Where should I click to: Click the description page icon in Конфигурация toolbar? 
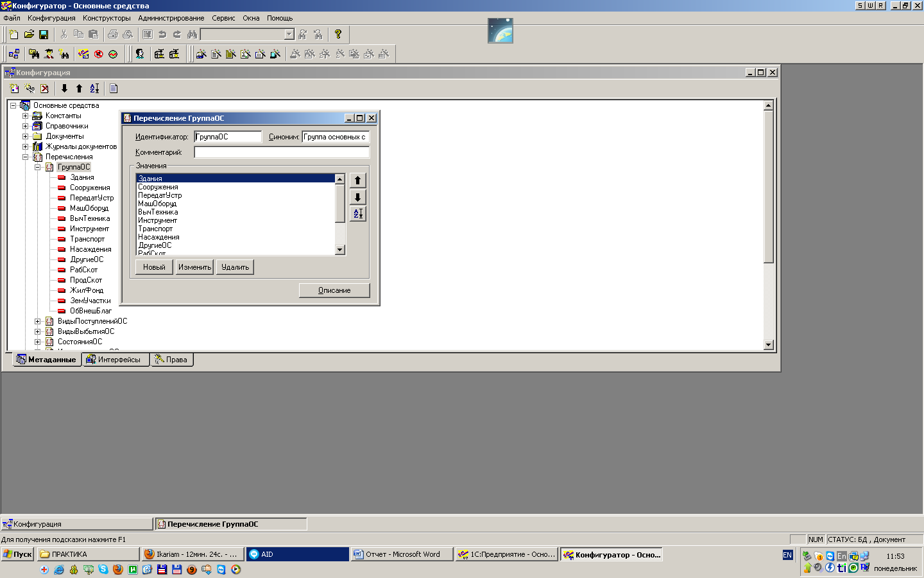coord(114,89)
